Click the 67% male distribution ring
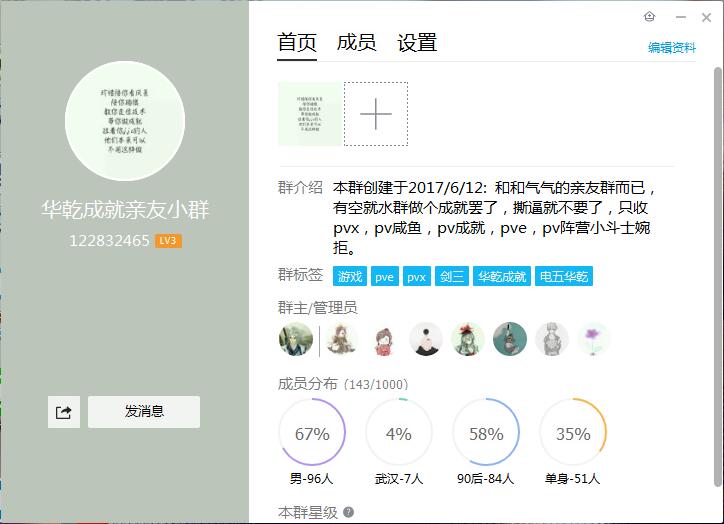This screenshot has width=724, height=524. coord(312,432)
